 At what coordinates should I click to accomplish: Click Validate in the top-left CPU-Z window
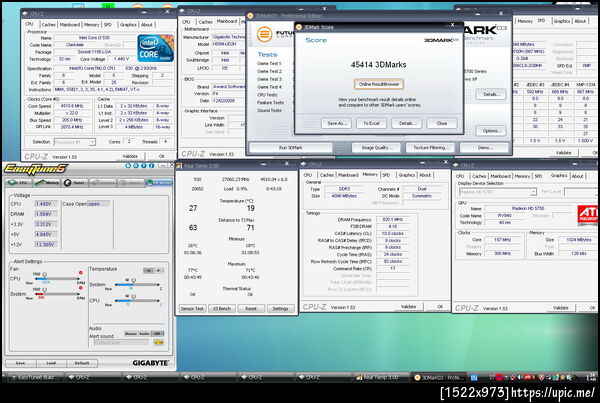pyautogui.click(x=130, y=156)
